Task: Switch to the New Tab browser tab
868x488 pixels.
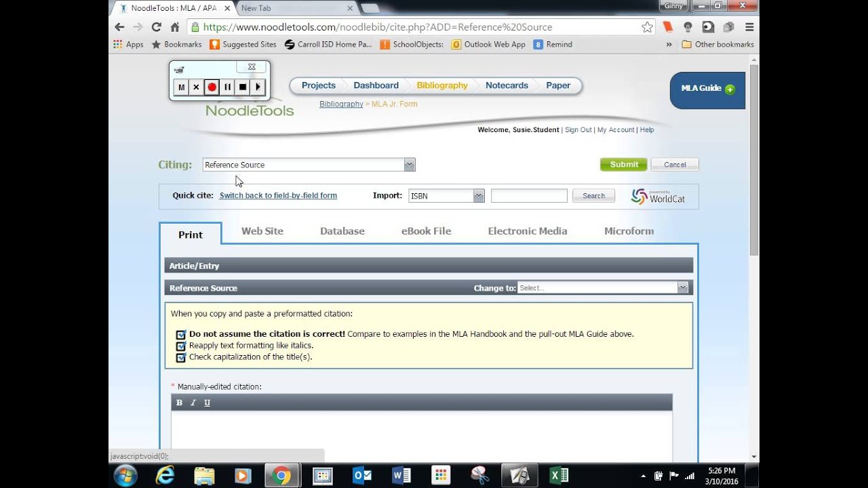Action: coord(295,8)
